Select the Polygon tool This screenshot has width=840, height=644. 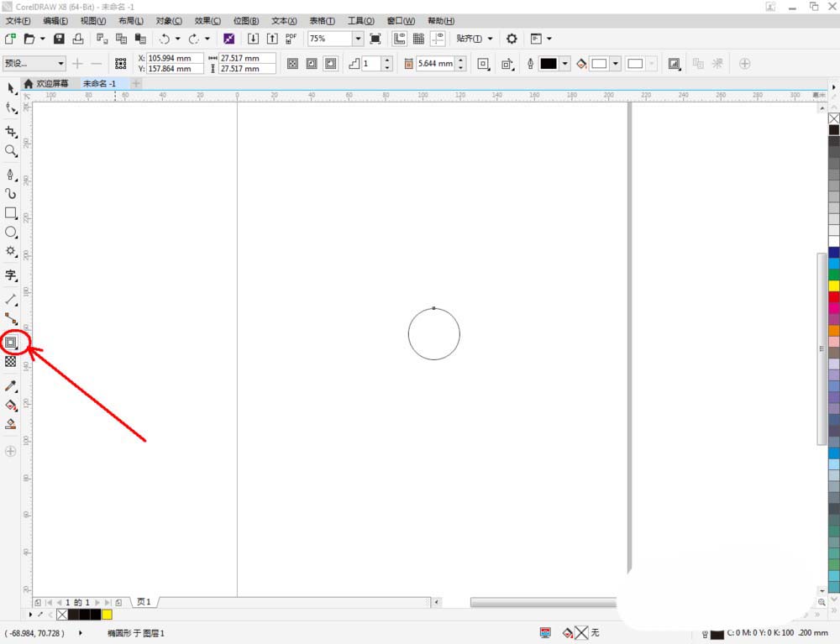[x=11, y=251]
